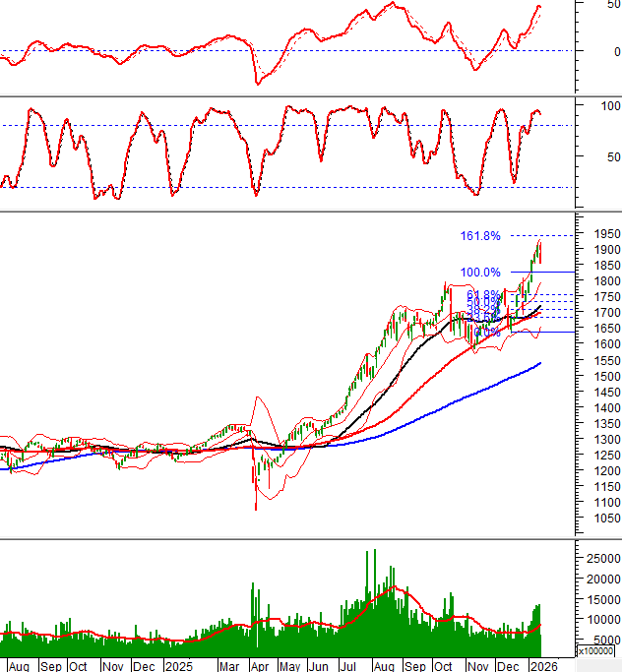Select the Jun label on the date axis
Image resolution: width=622 pixels, height=672 pixels.
[320, 665]
